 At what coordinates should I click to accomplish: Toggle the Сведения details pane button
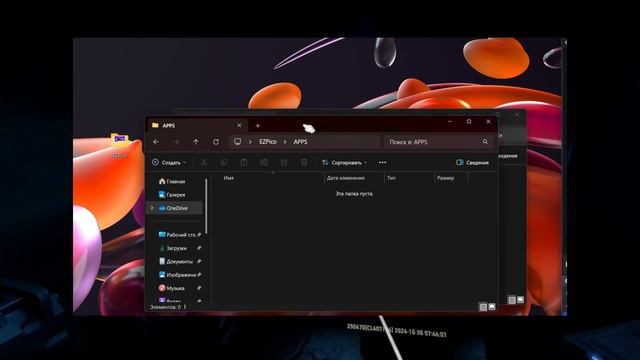pyautogui.click(x=472, y=162)
